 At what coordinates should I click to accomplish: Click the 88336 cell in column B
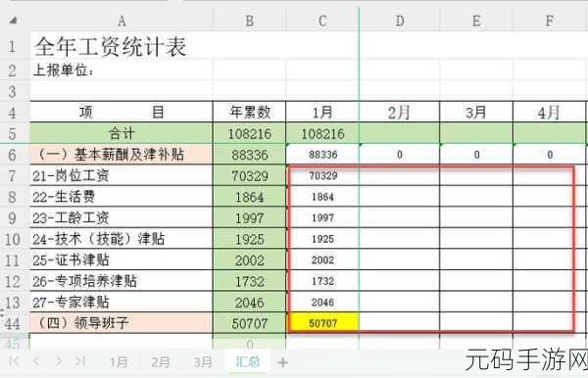pos(249,155)
